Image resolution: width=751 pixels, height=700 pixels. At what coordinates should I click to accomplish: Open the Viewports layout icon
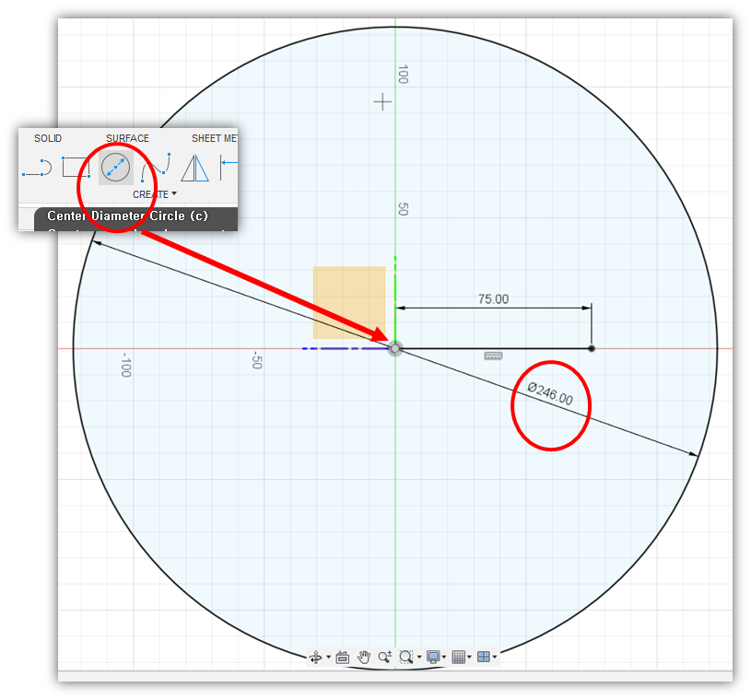coord(484,657)
